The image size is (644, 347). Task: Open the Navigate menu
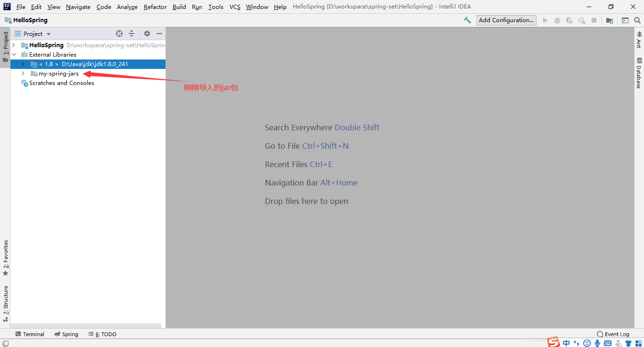pos(78,7)
